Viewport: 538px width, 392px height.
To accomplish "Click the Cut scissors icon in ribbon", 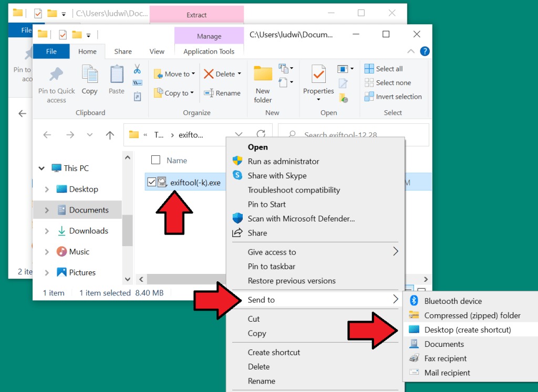I will (x=137, y=69).
